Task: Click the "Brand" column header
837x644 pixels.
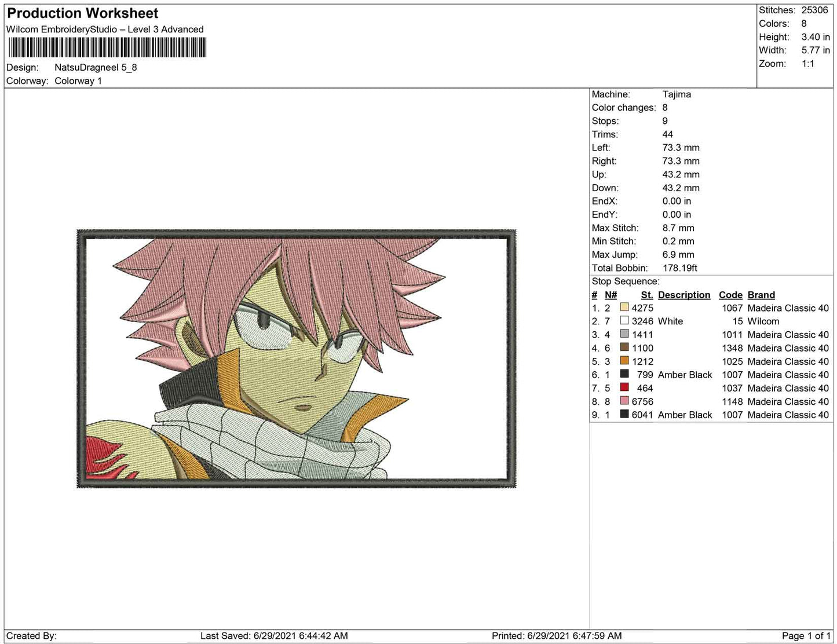Action: coord(761,295)
